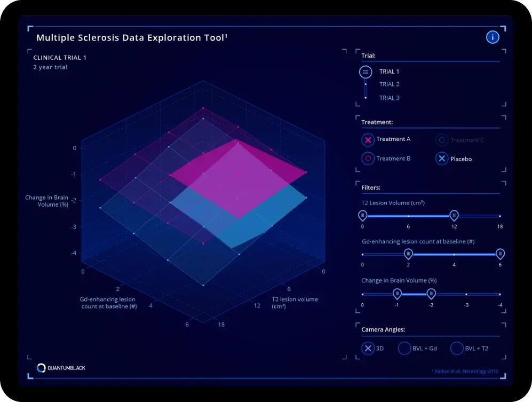Select the 3D camera angle

pos(368,349)
